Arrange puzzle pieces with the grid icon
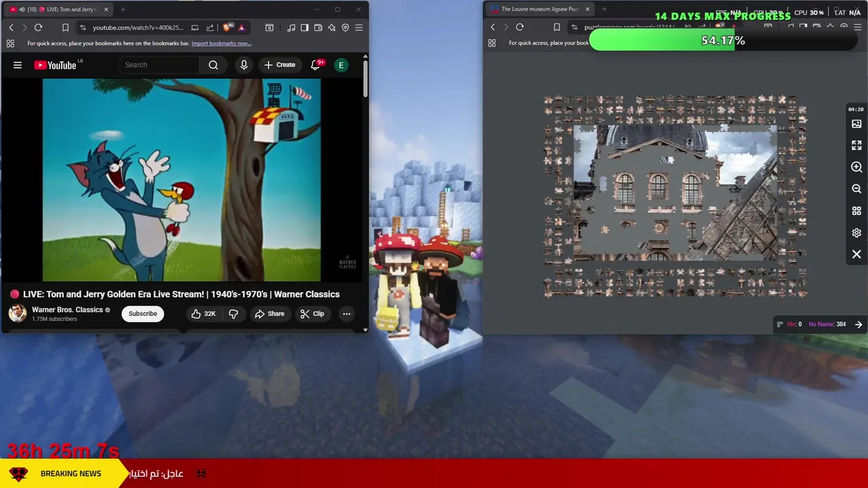 click(856, 211)
